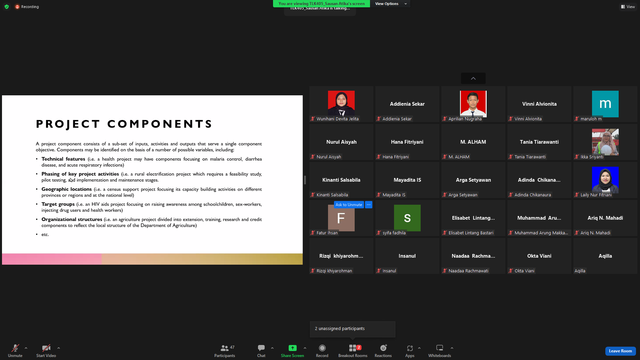
Task: Expand video options arrow next to Start Video
Action: [58, 348]
